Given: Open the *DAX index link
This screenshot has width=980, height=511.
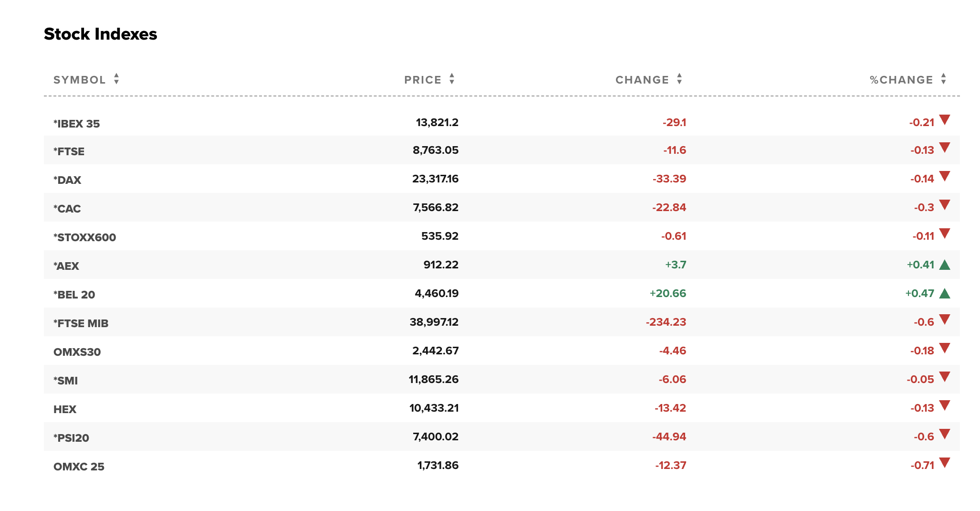Looking at the screenshot, I should [67, 180].
